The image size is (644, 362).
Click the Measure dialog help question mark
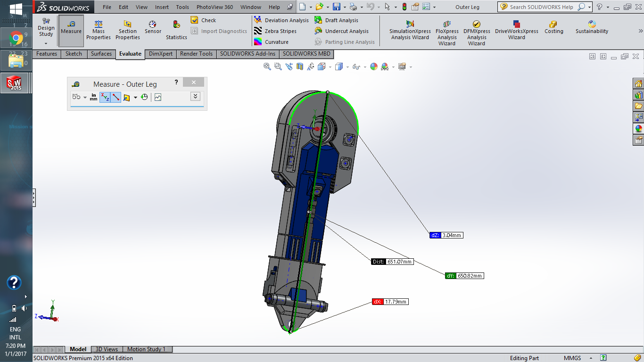click(x=176, y=82)
